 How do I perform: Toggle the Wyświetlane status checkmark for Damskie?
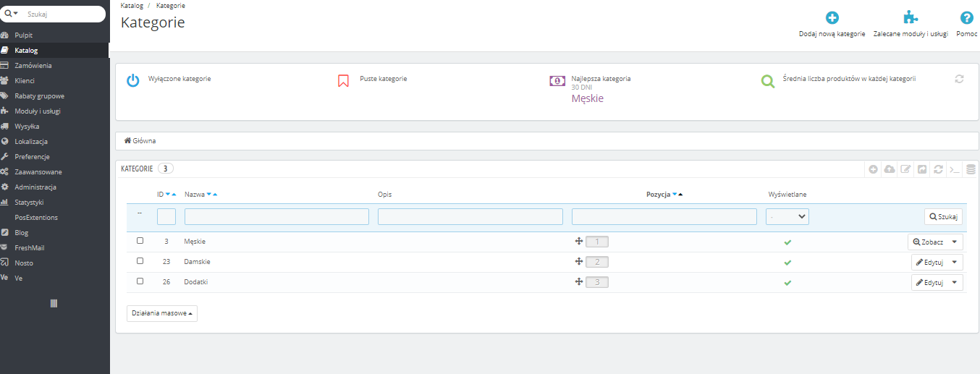click(787, 262)
